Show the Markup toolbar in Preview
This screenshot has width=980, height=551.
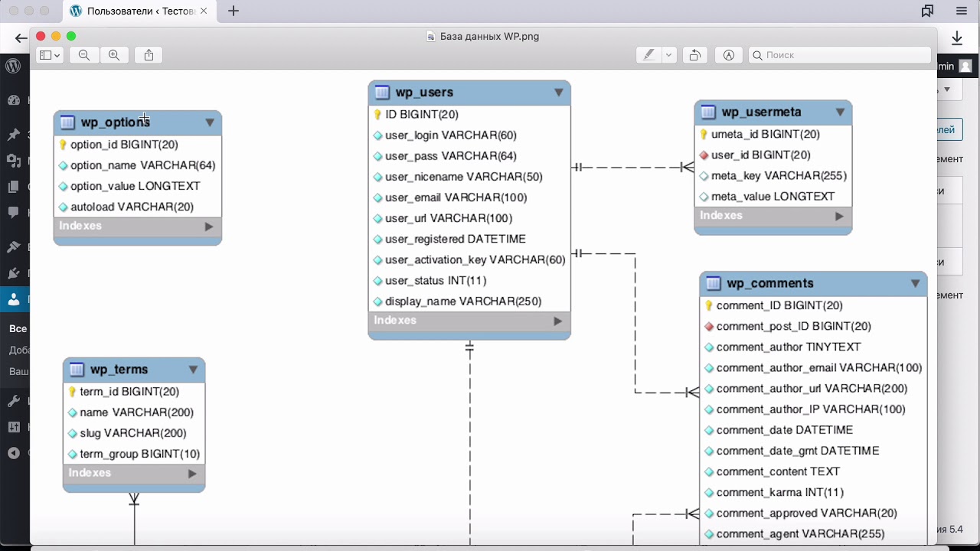(729, 55)
